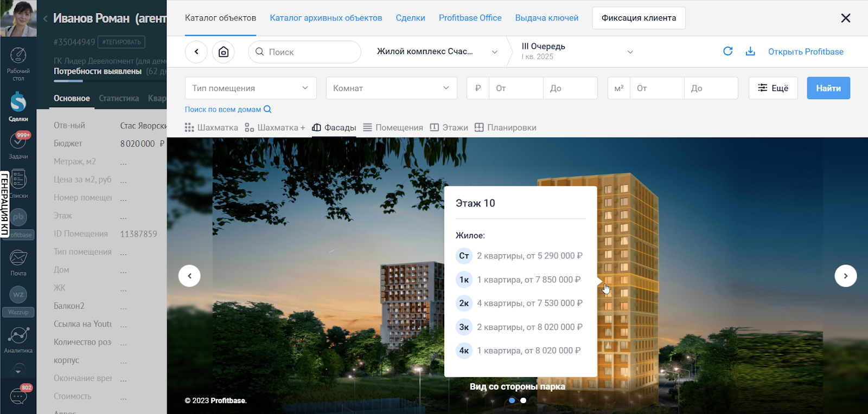
Task: Click back arrow beside Иванов Роман
Action: (45, 18)
